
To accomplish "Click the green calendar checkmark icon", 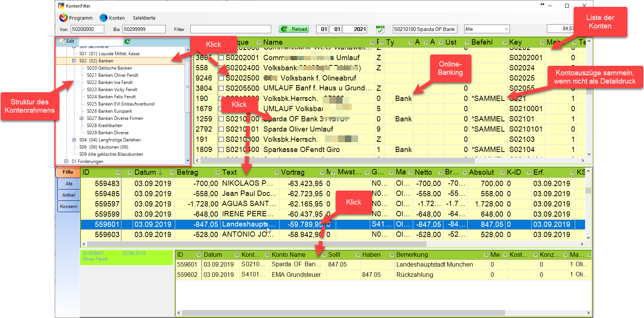I will click(380, 29).
